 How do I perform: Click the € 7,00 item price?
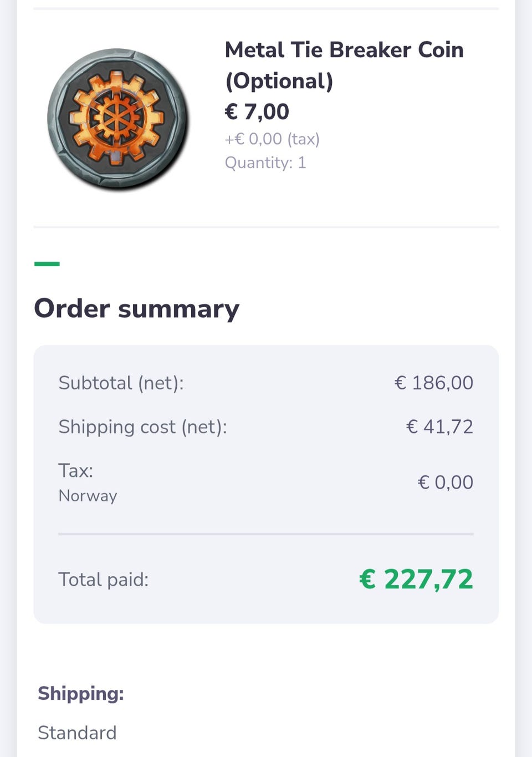257,111
